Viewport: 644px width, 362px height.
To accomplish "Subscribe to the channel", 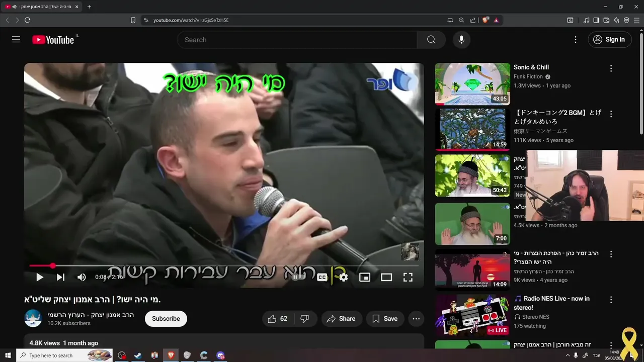I will coord(166,319).
